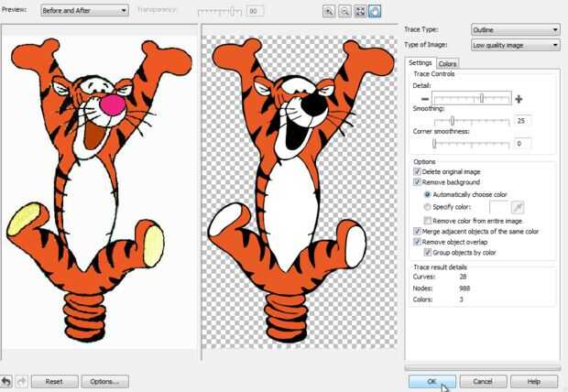Click the traced result preview with checkerboard
Screen dimensions: 568x392
tap(300, 192)
